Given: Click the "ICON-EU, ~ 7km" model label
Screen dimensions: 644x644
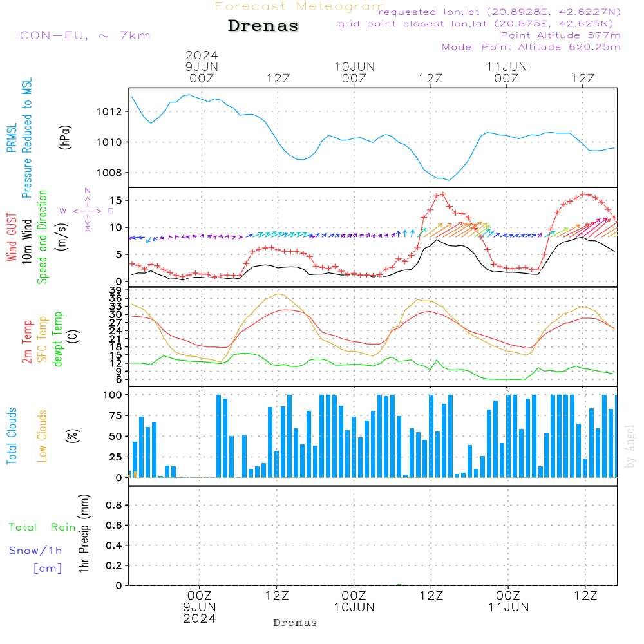Looking at the screenshot, I should [83, 35].
